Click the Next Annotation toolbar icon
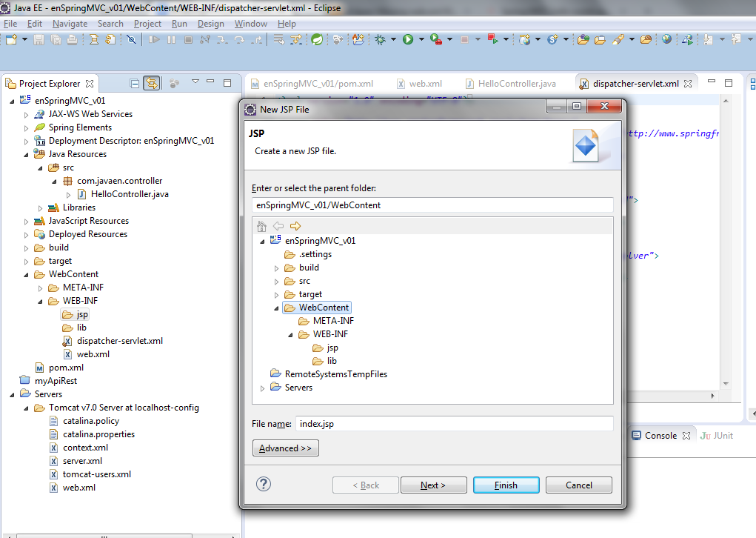Screen dimensions: 756x538 click(x=709, y=39)
